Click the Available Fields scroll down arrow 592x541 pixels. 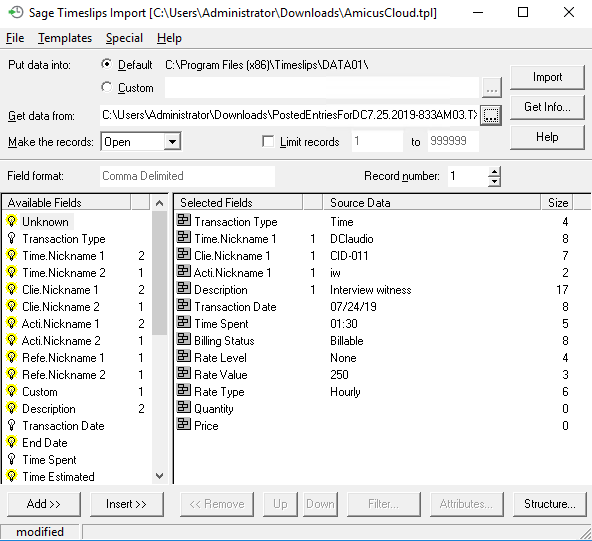click(159, 476)
